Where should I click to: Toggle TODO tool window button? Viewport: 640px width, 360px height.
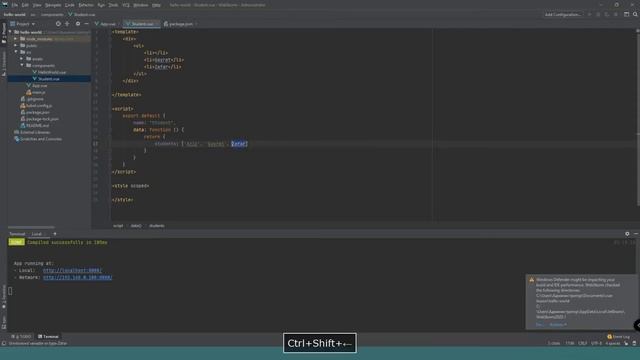(21, 337)
